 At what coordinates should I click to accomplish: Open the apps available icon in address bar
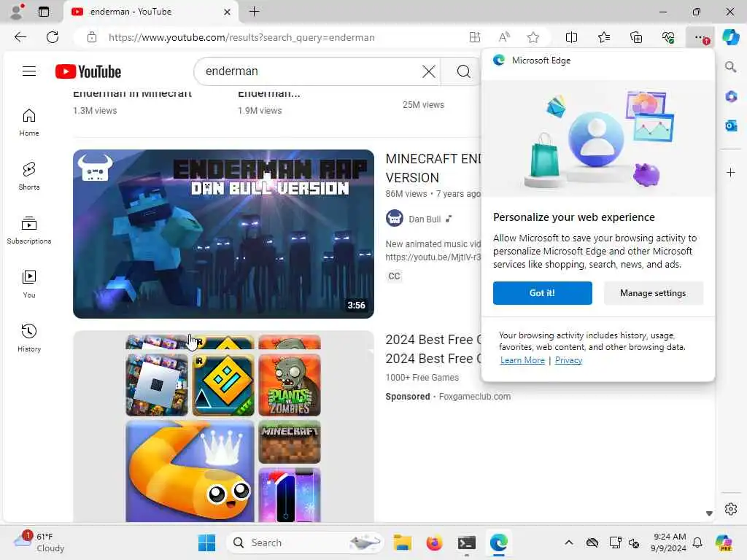[x=474, y=37]
